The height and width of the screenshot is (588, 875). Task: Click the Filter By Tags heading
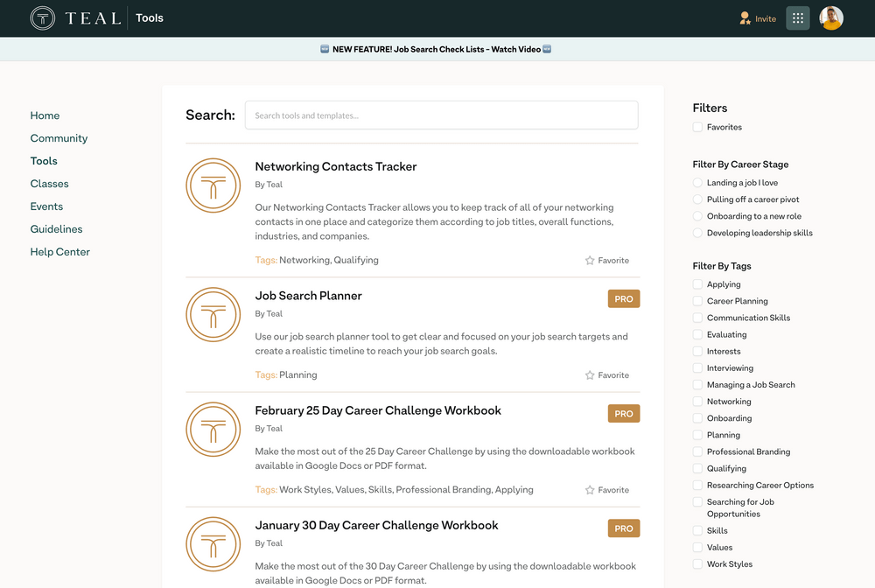pos(722,266)
